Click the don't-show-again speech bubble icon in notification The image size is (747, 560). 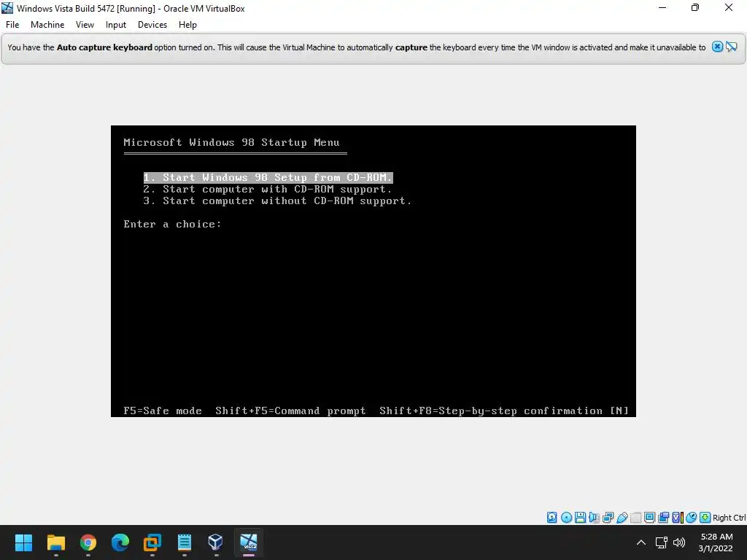click(x=731, y=47)
